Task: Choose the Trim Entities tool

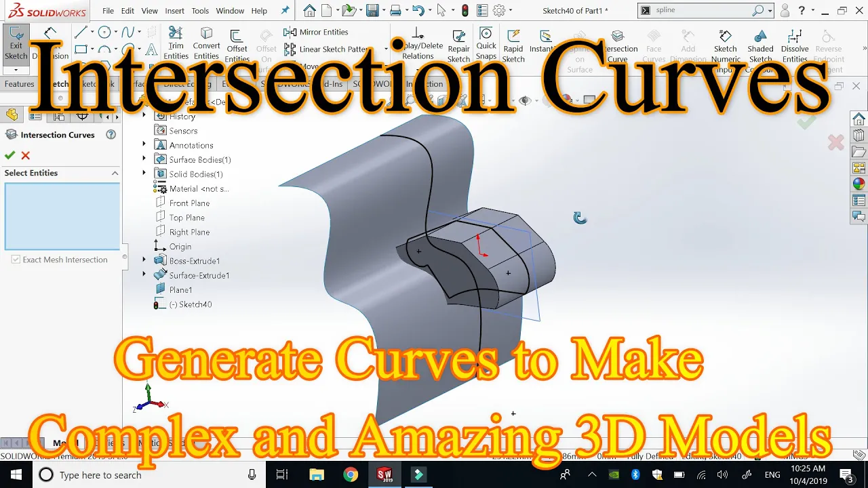Action: click(x=176, y=45)
